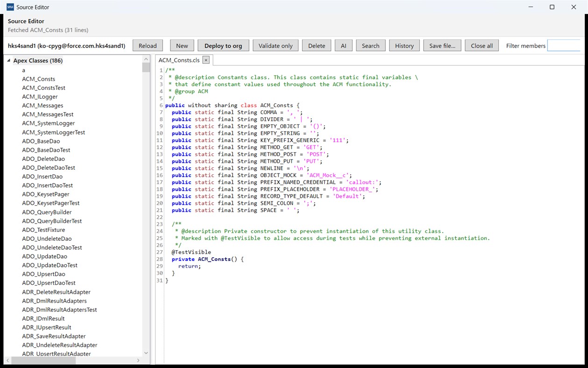Screen dimensions: 588x368
Task: Click the Delete button
Action: (317, 45)
